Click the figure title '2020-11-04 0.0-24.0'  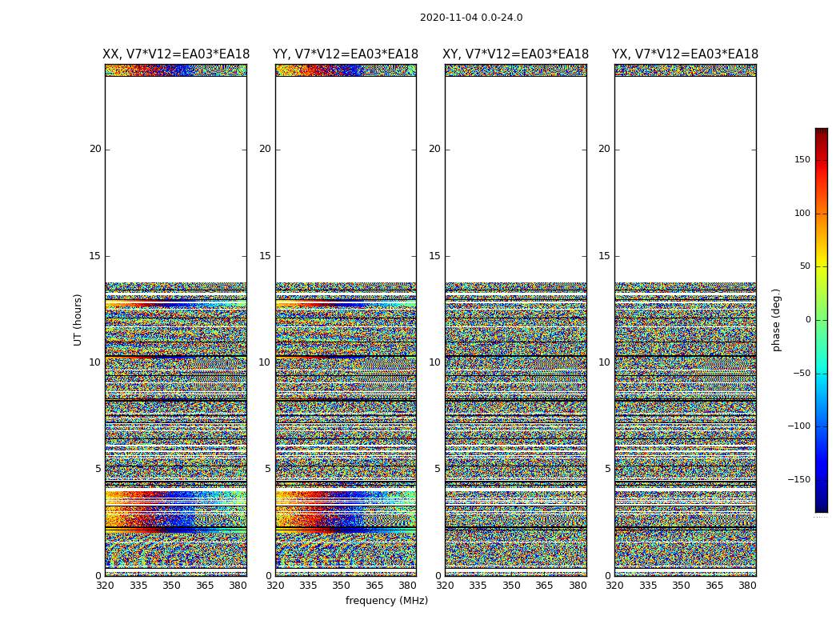pos(471,18)
